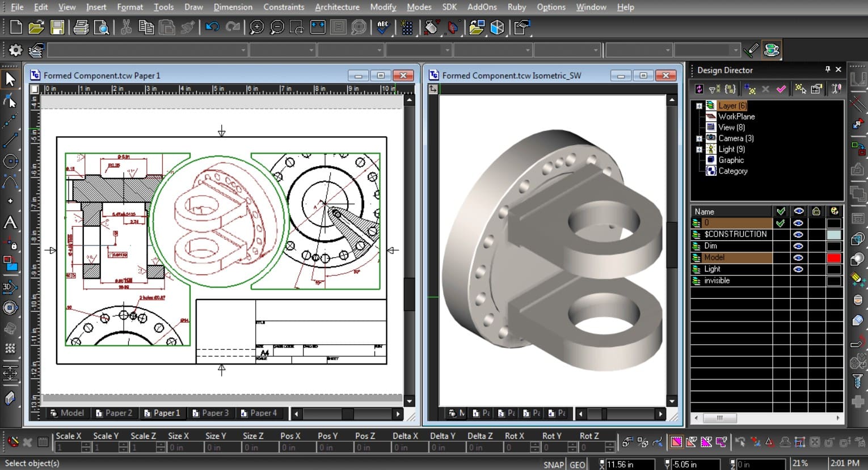Open the Open file folder icon
The height and width of the screenshot is (470, 868).
pyautogui.click(x=36, y=27)
